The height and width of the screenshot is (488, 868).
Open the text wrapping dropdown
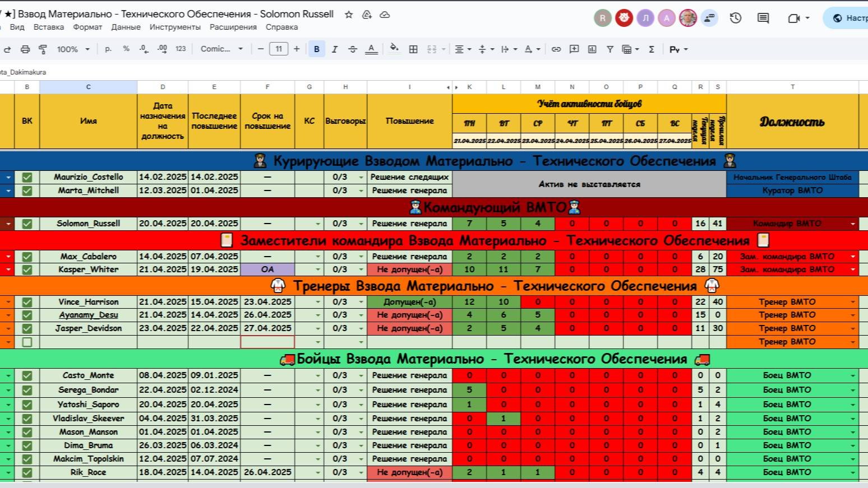coord(509,49)
